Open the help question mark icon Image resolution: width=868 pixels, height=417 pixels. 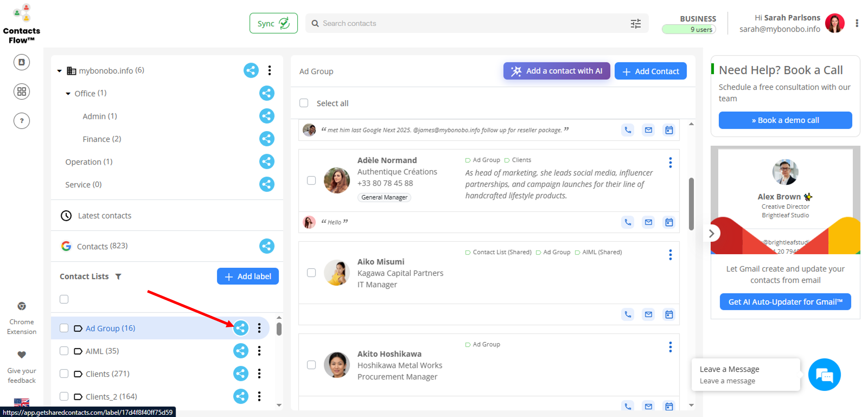(x=22, y=121)
